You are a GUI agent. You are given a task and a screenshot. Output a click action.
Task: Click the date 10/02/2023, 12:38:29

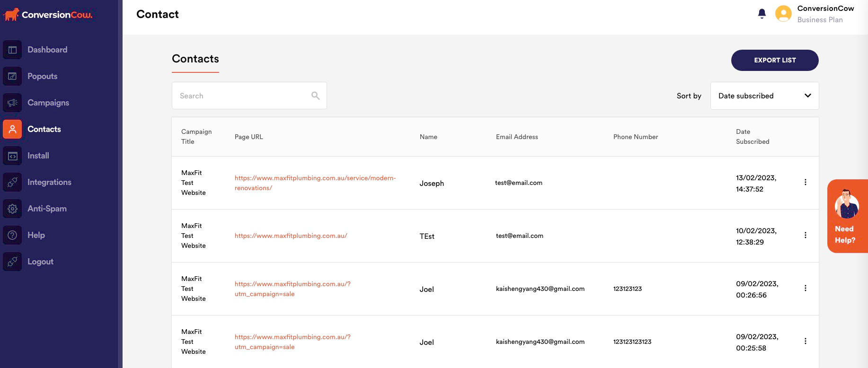click(x=756, y=237)
